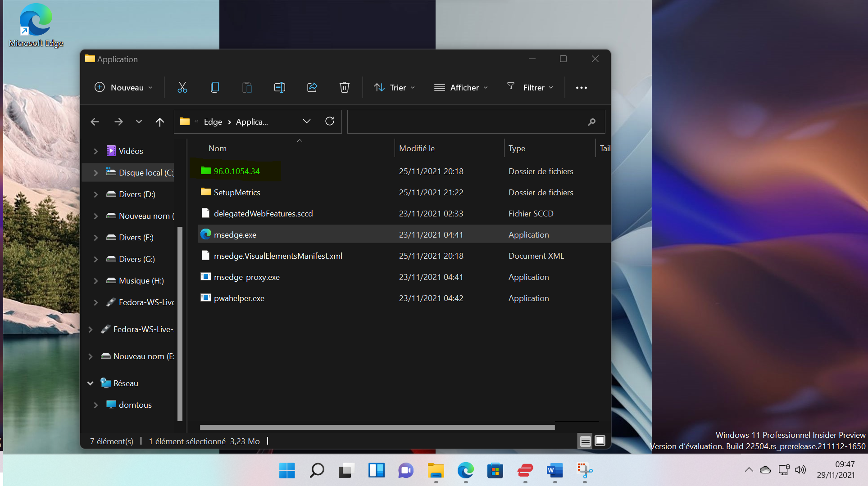The width and height of the screenshot is (868, 486).
Task: Click the Delete trash icon
Action: 344,87
